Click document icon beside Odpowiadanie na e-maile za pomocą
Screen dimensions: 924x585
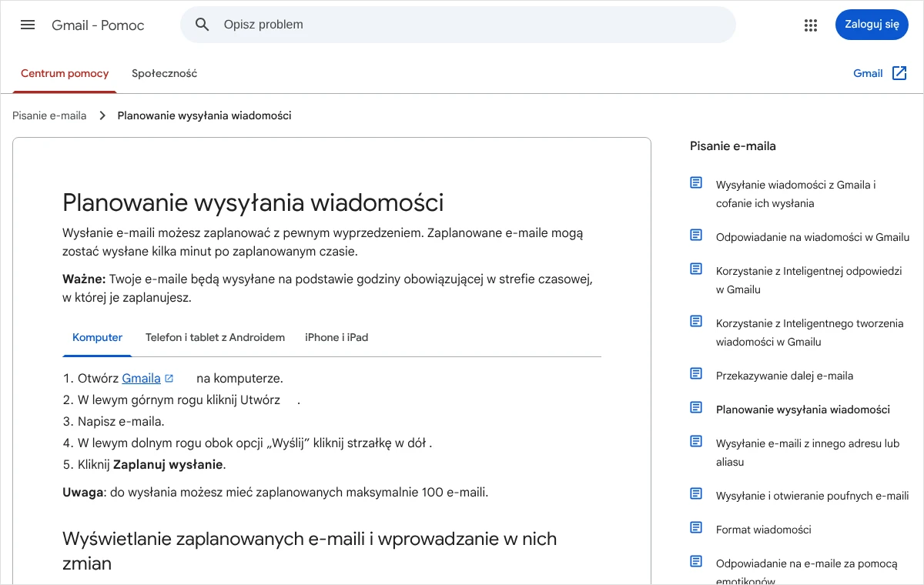pos(696,561)
